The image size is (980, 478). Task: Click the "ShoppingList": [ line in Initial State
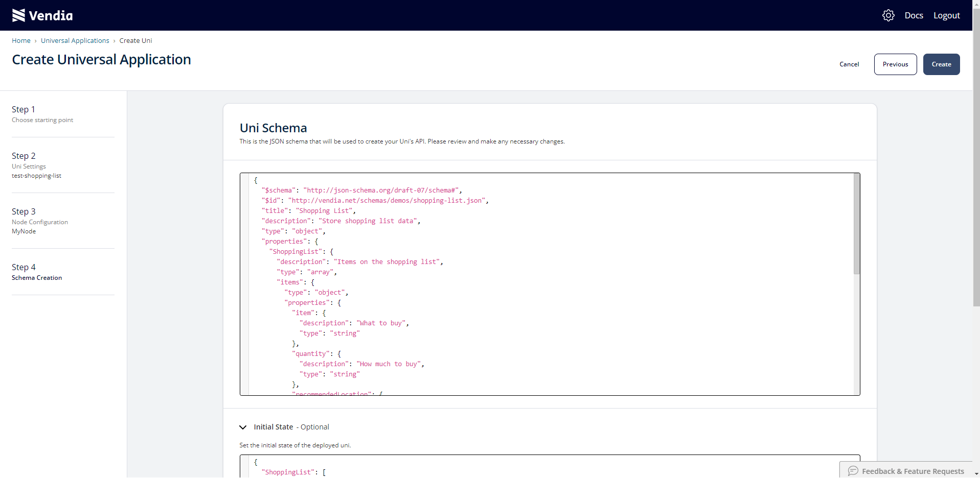pos(294,472)
